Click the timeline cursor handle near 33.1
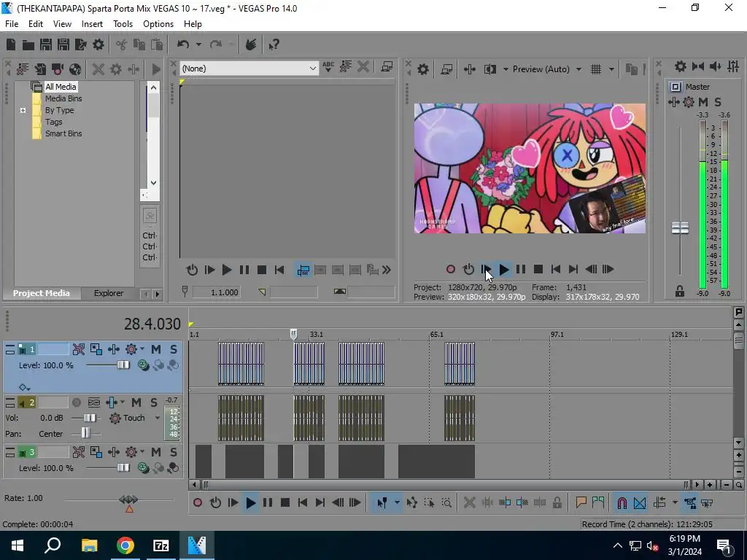 tap(293, 334)
